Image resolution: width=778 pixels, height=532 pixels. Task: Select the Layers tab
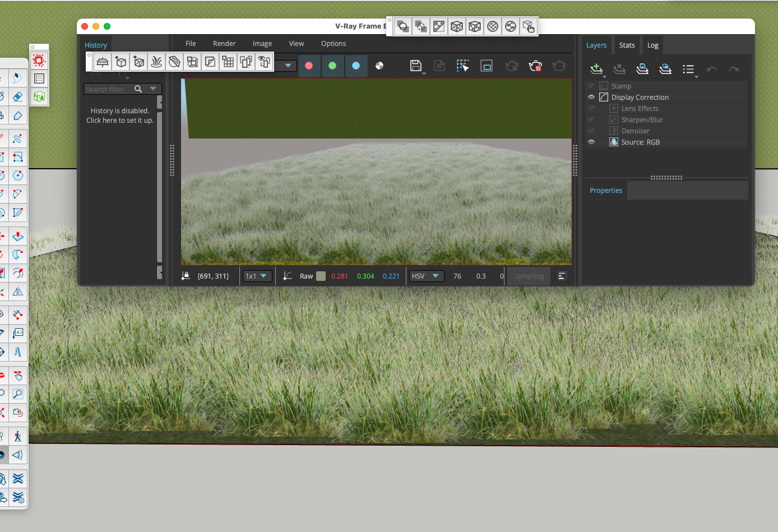[x=596, y=45]
